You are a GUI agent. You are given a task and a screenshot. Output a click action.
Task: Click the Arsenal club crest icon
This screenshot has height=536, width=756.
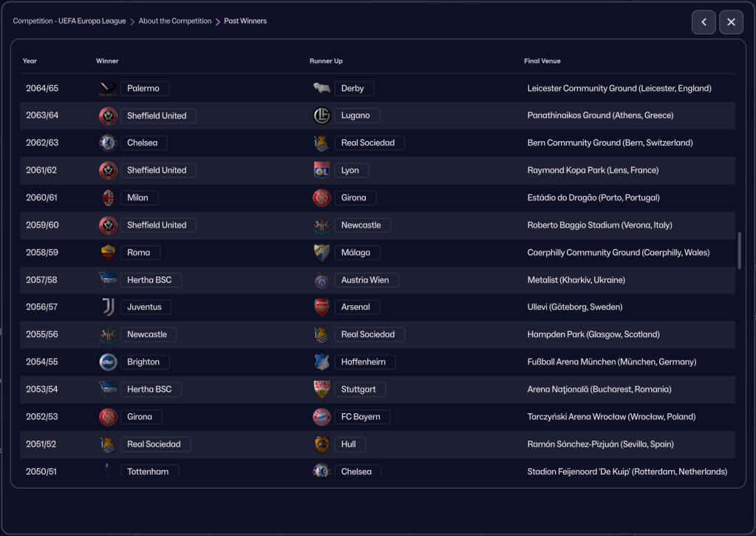point(321,307)
